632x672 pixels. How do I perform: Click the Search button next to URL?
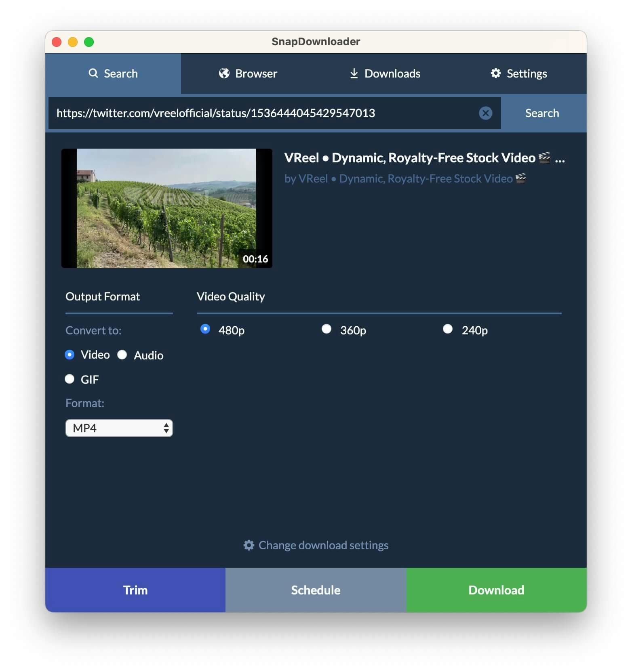[x=542, y=113]
